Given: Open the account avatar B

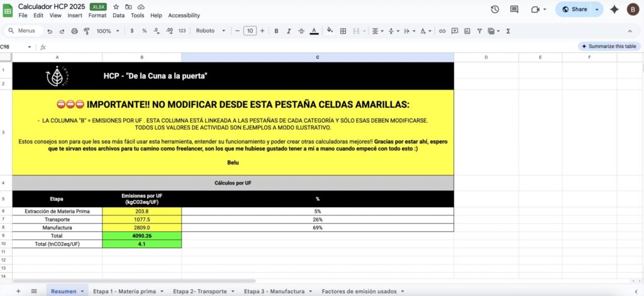Looking at the screenshot, I should [633, 9].
